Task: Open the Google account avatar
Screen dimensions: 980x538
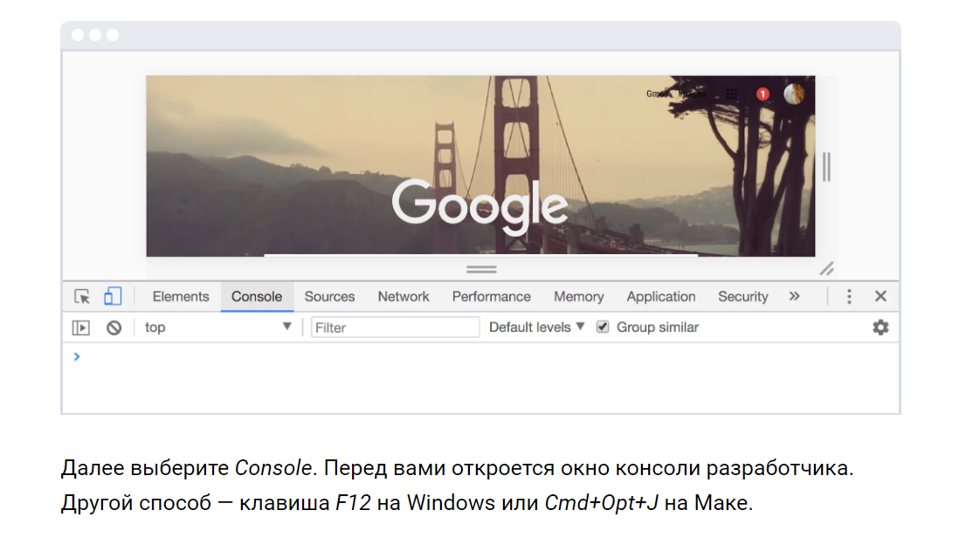Action: click(794, 93)
